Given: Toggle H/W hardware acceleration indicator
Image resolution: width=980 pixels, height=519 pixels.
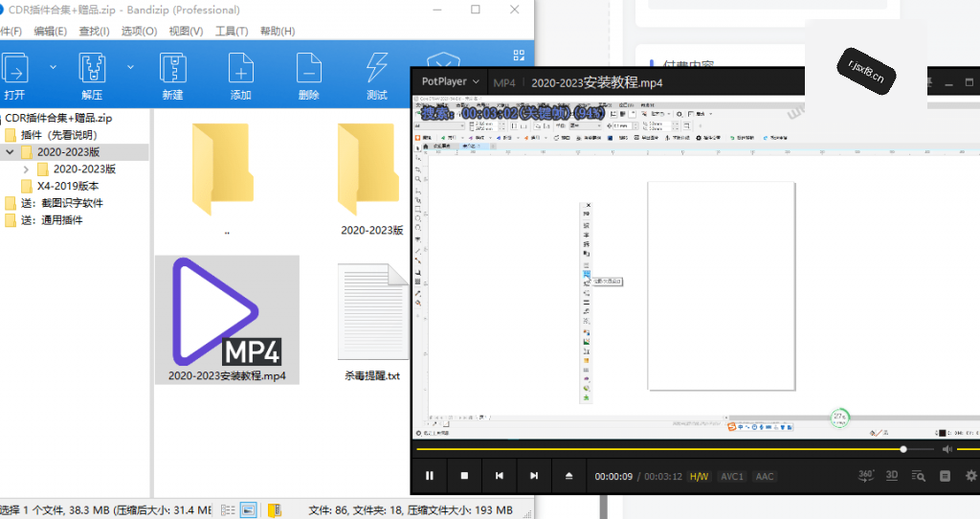Looking at the screenshot, I should click(x=699, y=477).
